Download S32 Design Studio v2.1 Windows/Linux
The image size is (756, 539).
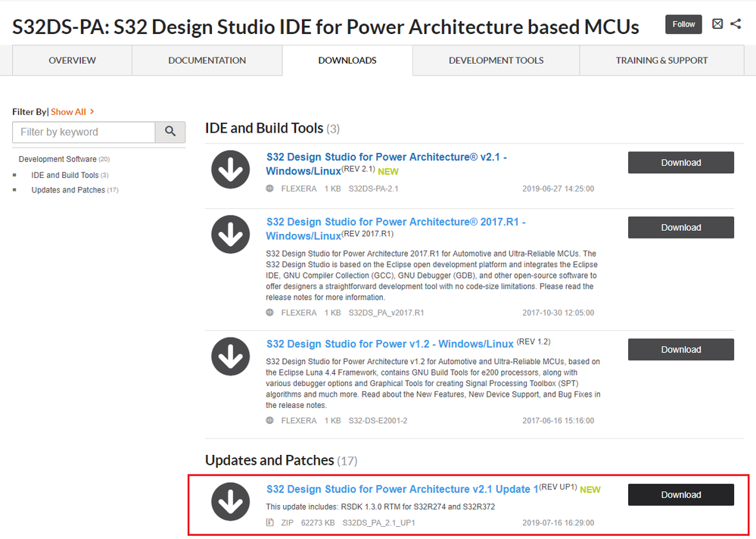tap(681, 163)
